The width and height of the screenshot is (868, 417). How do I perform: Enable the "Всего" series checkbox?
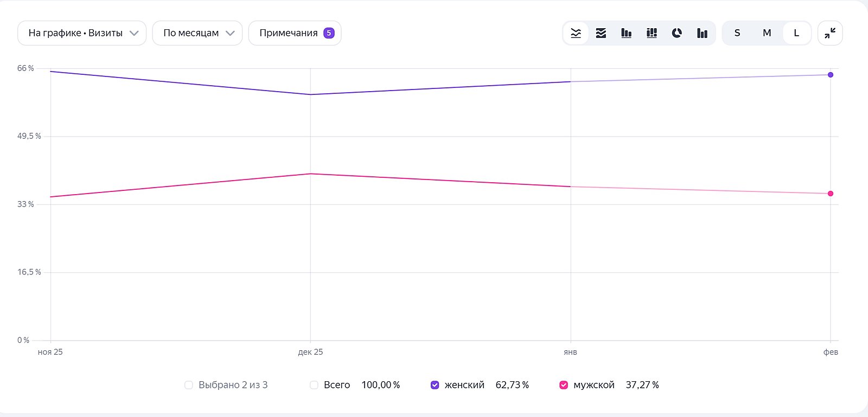tap(314, 385)
